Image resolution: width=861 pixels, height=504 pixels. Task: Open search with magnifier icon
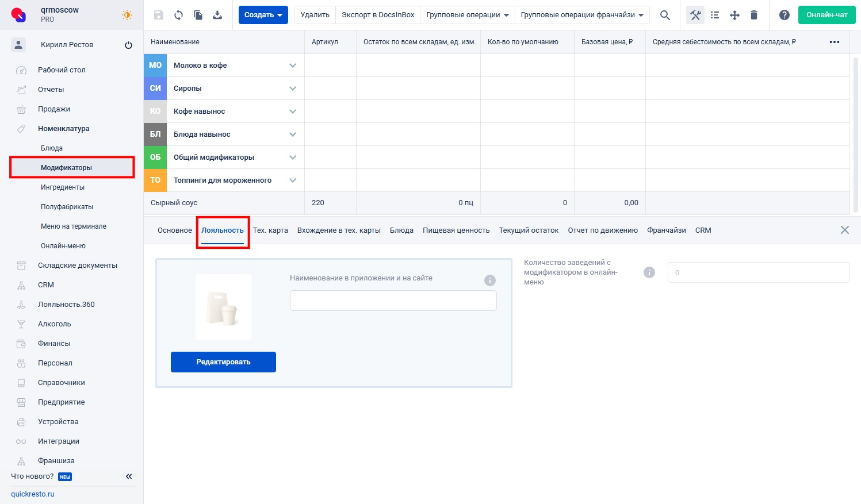click(665, 15)
